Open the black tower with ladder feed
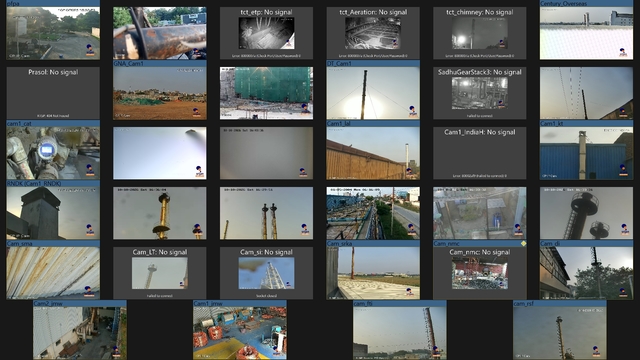640x360 pixels. (x=586, y=213)
